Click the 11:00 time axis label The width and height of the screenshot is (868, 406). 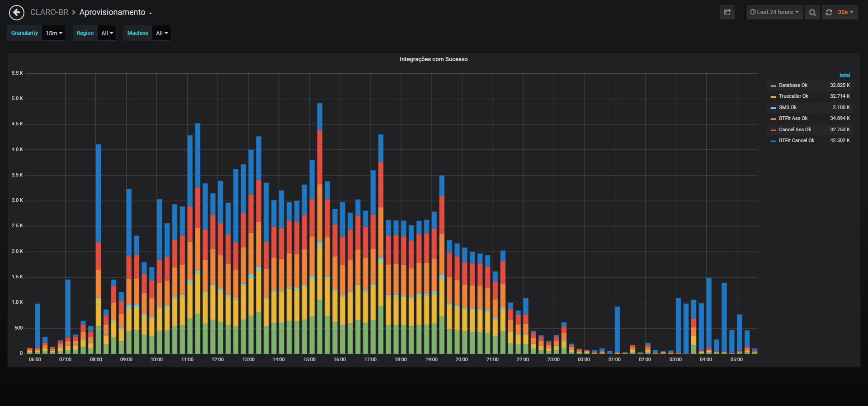pyautogui.click(x=187, y=359)
